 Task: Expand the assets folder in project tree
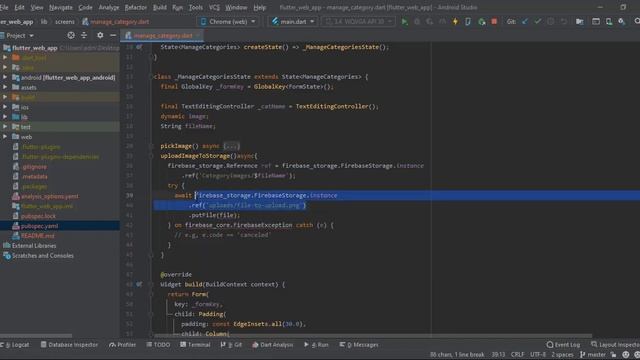pos(5,87)
